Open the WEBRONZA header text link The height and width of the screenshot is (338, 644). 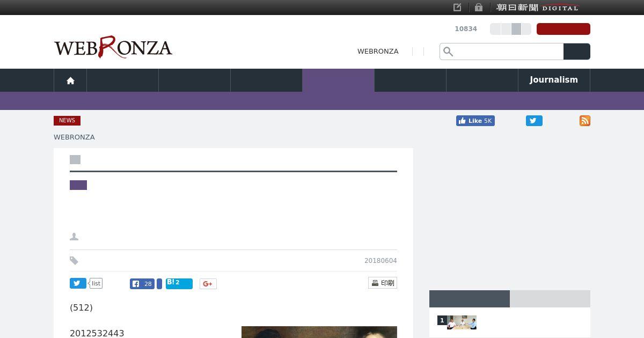pos(378,52)
